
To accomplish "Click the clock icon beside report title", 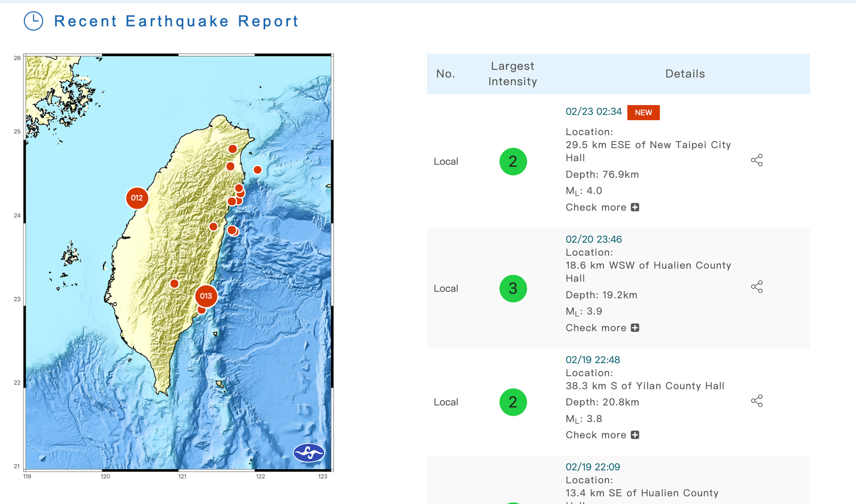I will point(33,21).
